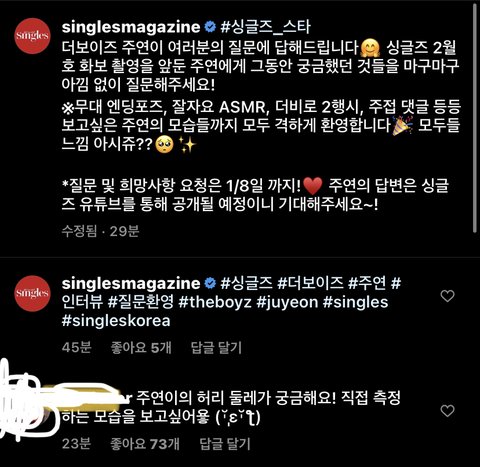Open the #singleskorea hashtag
The height and width of the screenshot is (467, 480).
click(116, 321)
